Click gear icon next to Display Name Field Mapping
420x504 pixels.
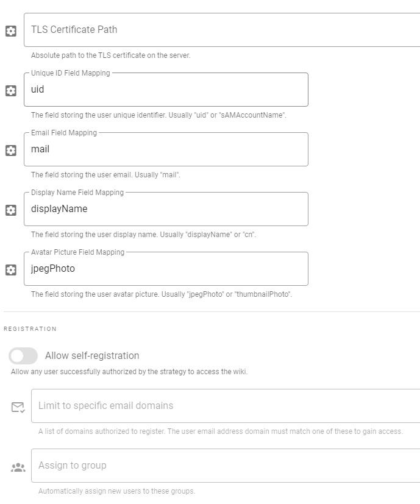pos(11,210)
